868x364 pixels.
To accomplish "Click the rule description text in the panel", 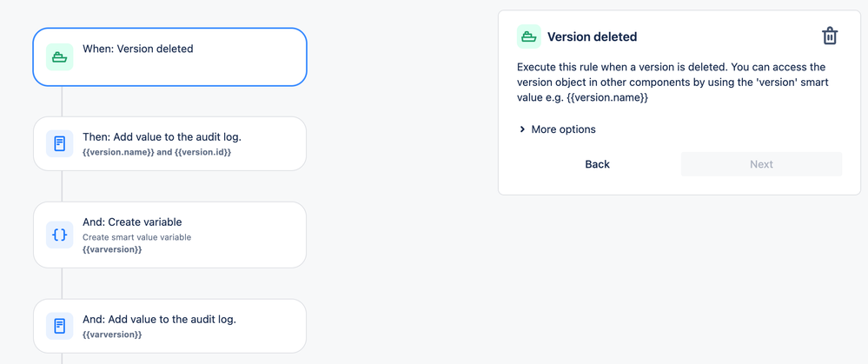I will point(671,82).
